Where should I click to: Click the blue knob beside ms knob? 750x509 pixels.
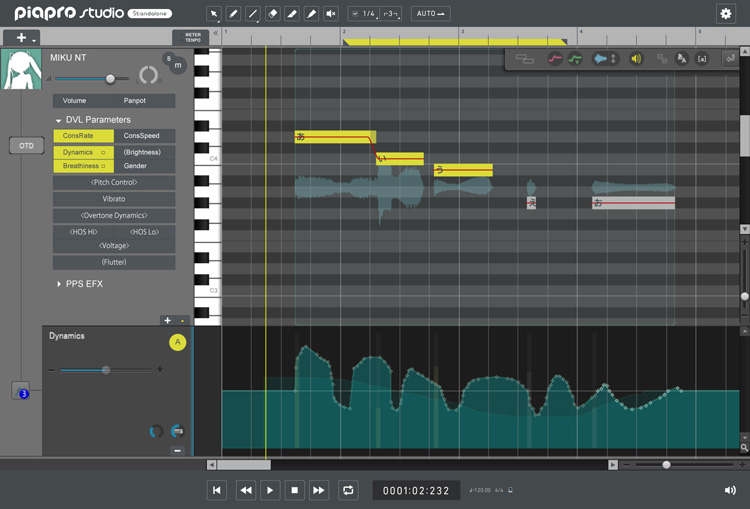(x=156, y=431)
